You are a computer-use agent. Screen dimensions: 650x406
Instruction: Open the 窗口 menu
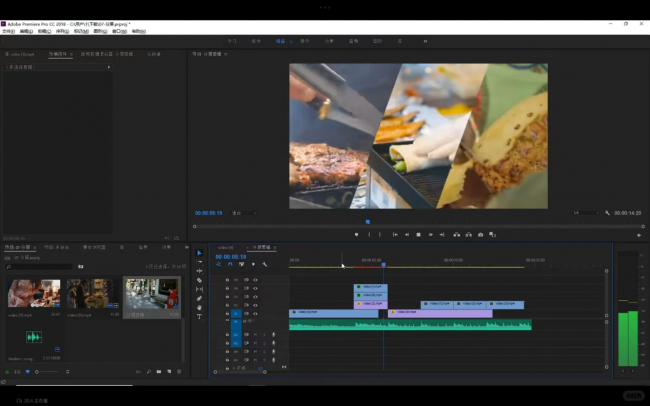coord(119,32)
